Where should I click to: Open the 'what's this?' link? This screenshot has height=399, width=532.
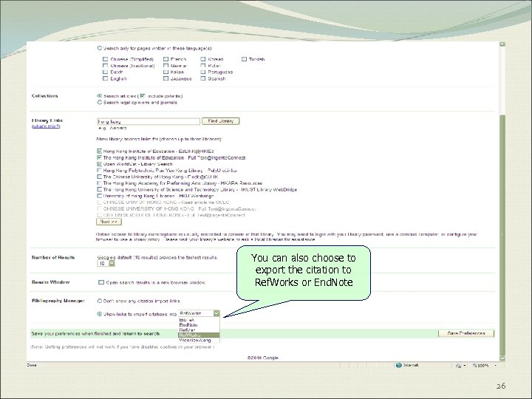(x=46, y=126)
